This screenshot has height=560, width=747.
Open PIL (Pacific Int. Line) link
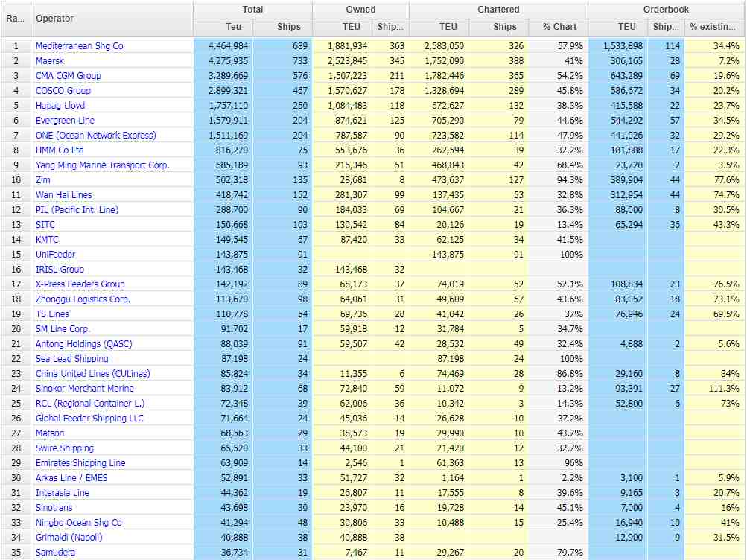pyautogui.click(x=77, y=209)
